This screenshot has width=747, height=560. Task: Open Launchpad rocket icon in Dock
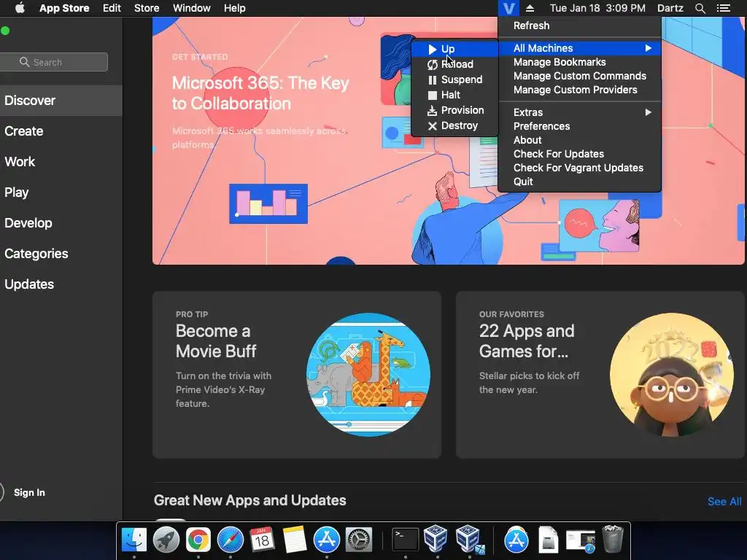click(166, 540)
